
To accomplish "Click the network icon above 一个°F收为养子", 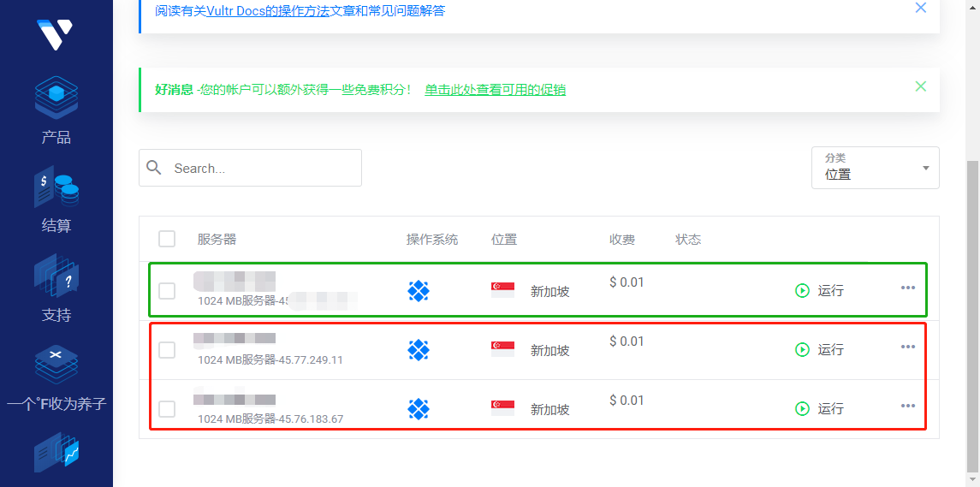I will point(56,365).
